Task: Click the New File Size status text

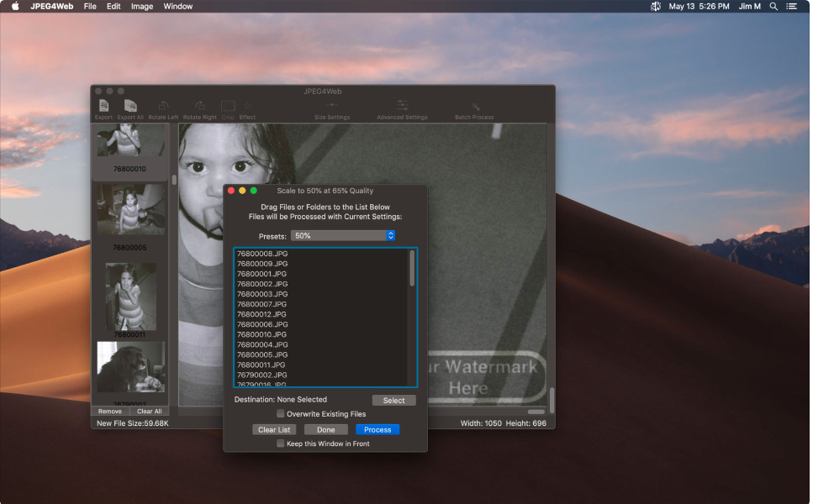Action: [133, 423]
